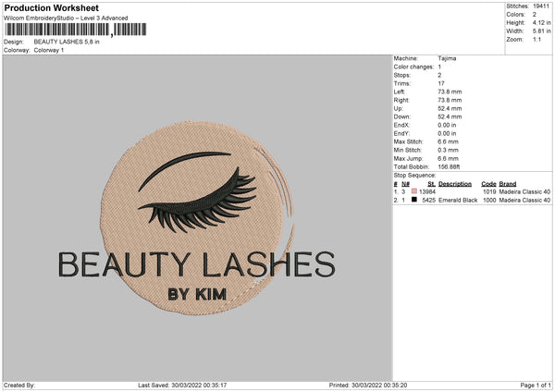Select 'Emerald Black' description in stop 2
Image resolution: width=555 pixels, height=392 pixels.
pyautogui.click(x=458, y=201)
